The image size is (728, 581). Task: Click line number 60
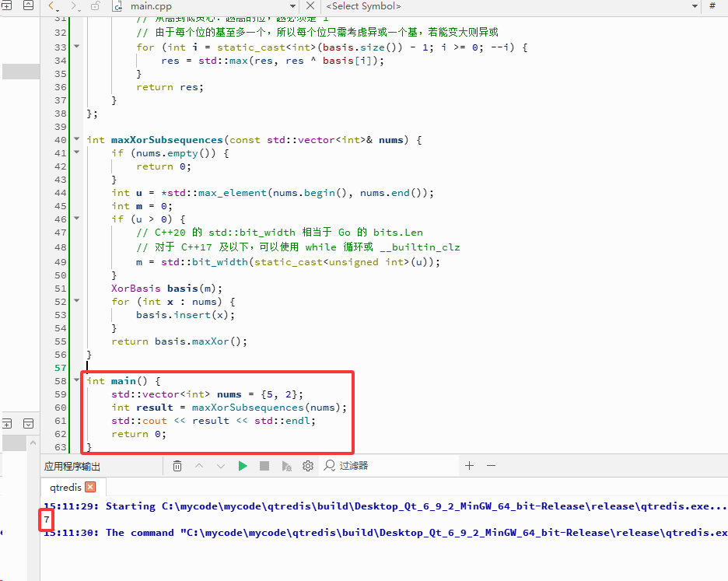click(x=61, y=408)
